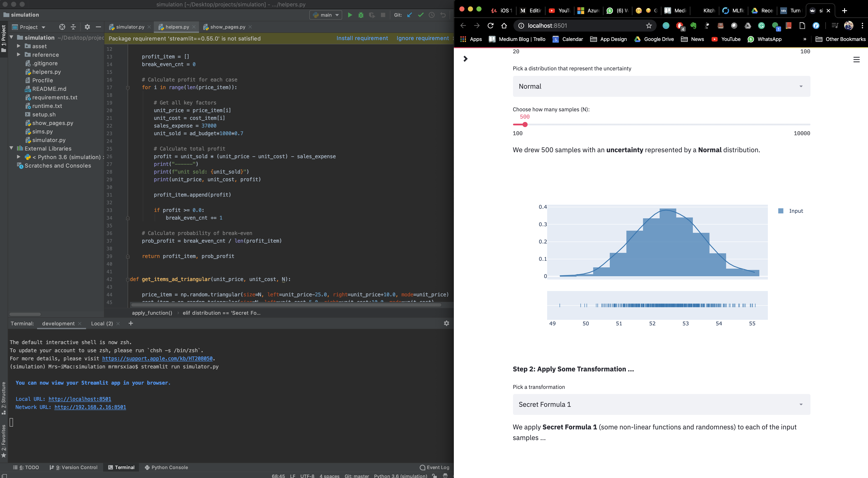868x478 pixels.
Task: Bookmark page with star icon
Action: pyautogui.click(x=649, y=26)
